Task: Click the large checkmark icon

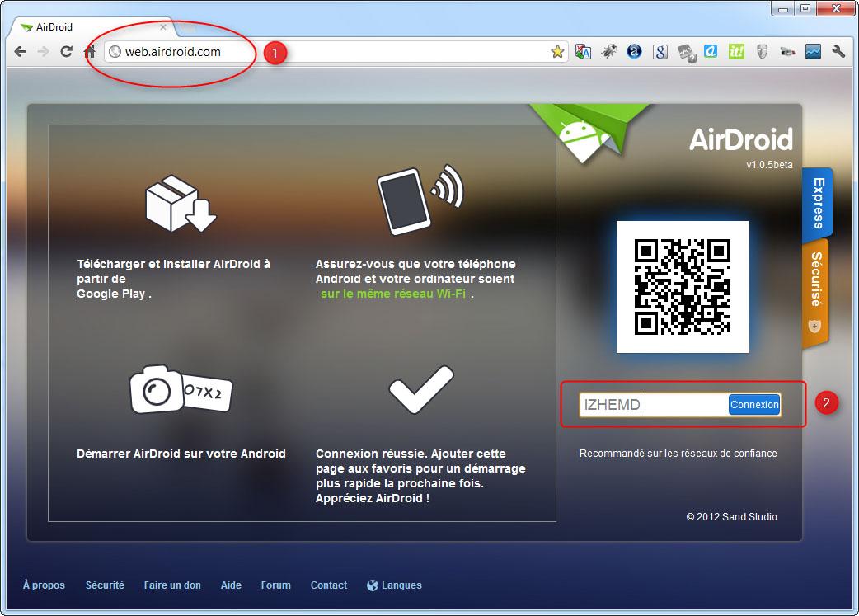Action: click(421, 390)
